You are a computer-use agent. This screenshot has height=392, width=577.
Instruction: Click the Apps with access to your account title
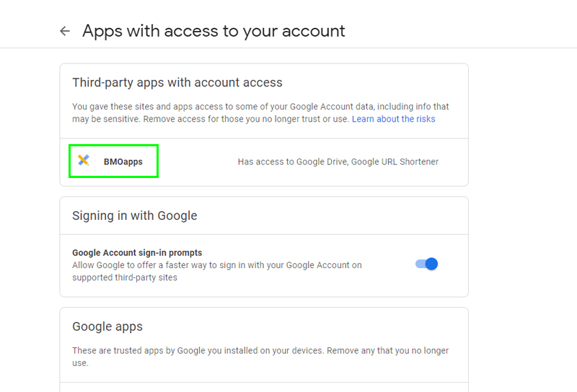click(213, 31)
